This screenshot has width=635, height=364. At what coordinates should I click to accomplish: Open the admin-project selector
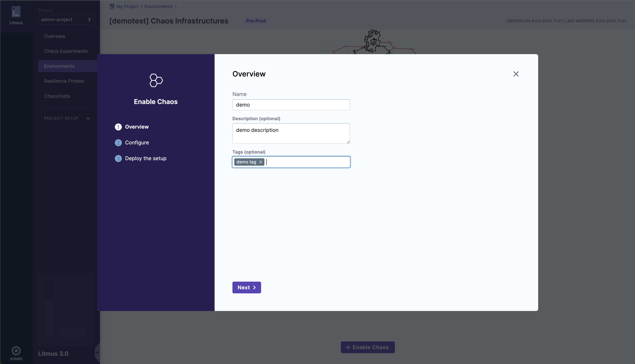(66, 19)
